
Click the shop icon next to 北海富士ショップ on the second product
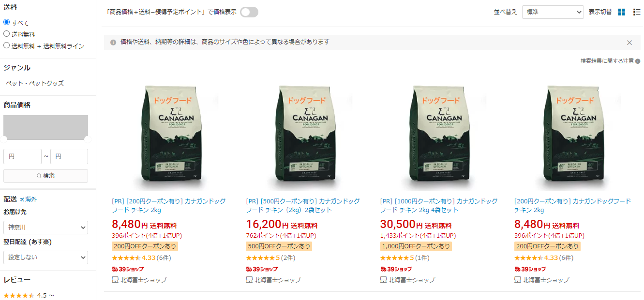point(249,280)
